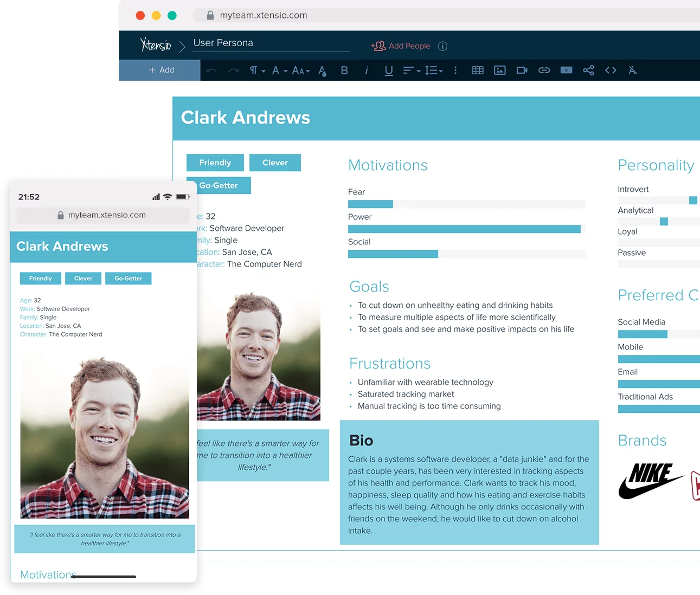Select the embed code icon

(x=611, y=70)
